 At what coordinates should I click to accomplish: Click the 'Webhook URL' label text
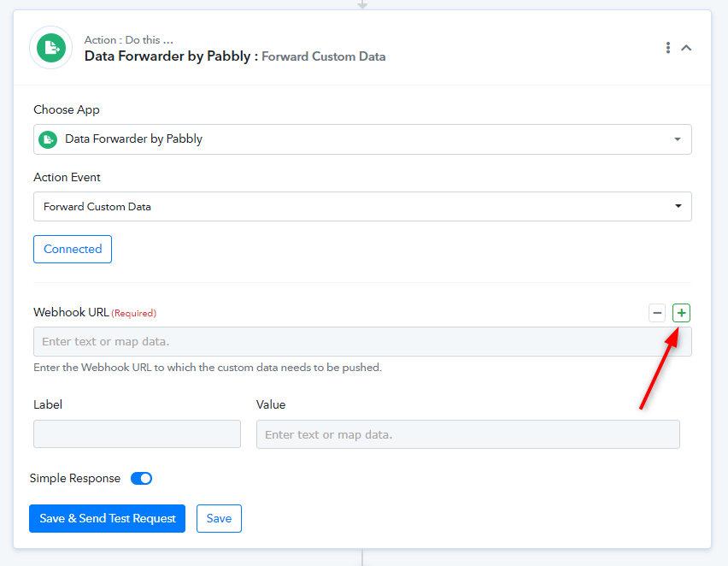click(71, 312)
